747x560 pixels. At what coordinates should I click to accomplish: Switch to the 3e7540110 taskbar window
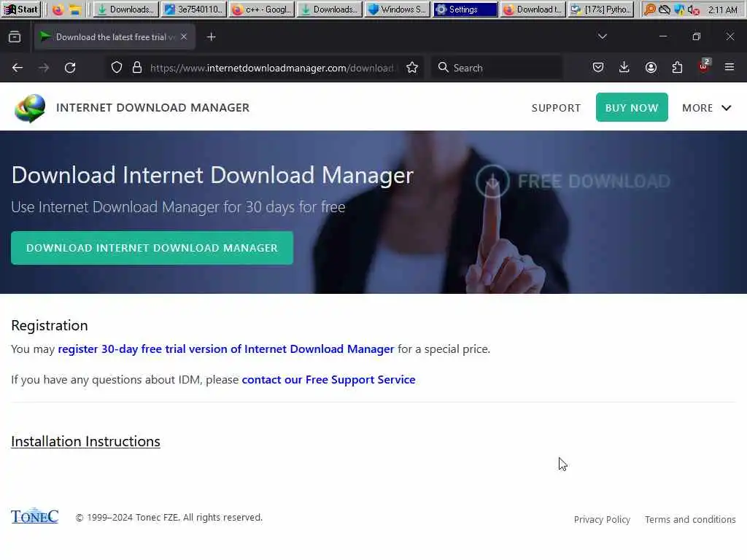point(193,9)
